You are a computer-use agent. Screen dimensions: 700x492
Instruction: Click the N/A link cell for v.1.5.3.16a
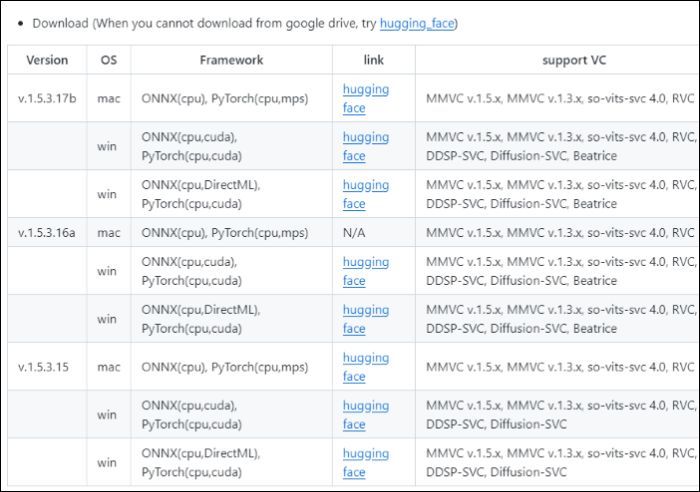click(354, 233)
